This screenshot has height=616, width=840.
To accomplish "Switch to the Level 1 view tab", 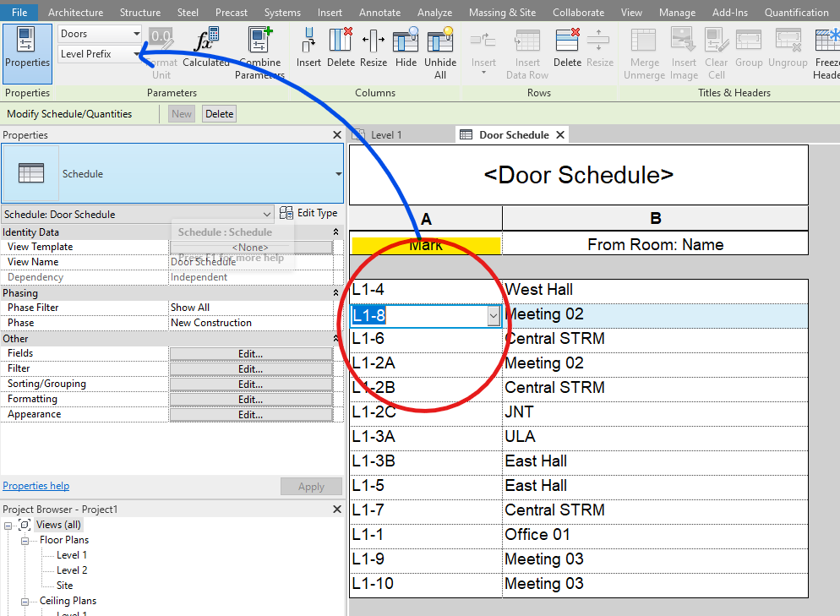I will point(386,134).
